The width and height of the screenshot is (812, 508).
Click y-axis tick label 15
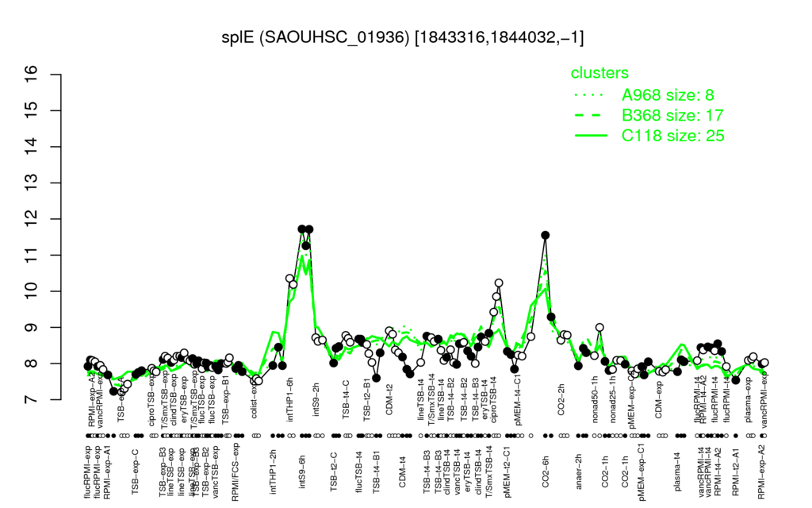[x=32, y=110]
